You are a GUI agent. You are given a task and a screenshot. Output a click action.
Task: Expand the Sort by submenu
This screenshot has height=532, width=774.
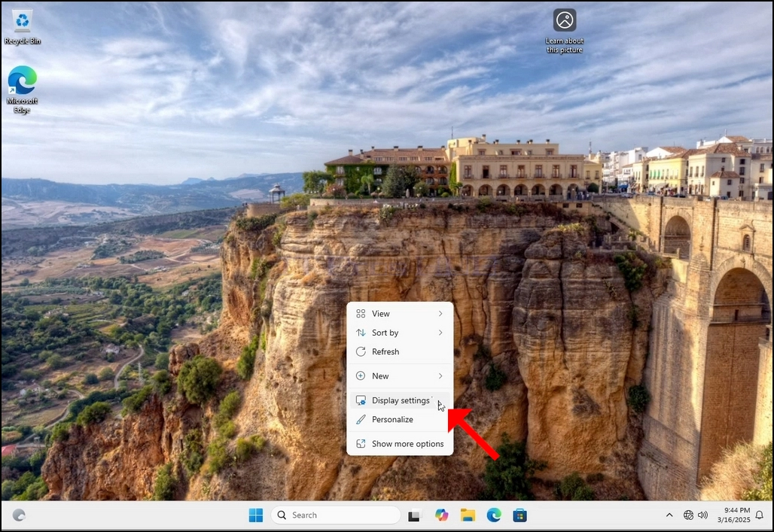point(400,333)
